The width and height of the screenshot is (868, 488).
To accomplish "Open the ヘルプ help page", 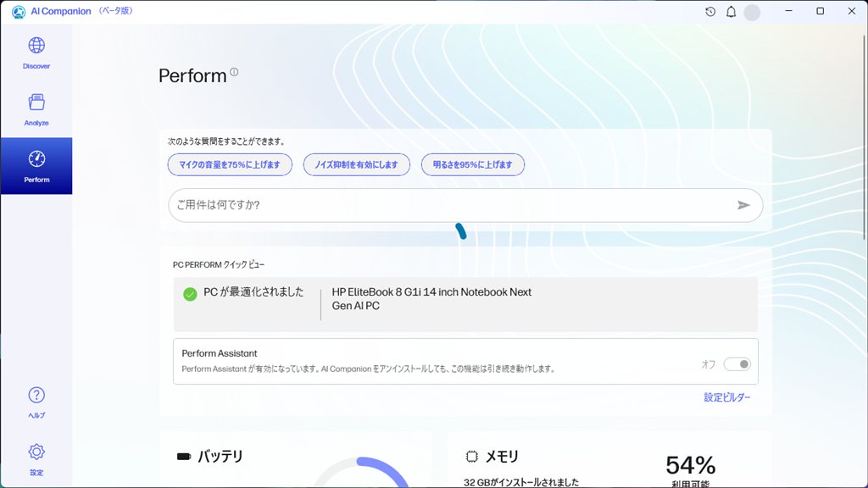I will [x=36, y=402].
